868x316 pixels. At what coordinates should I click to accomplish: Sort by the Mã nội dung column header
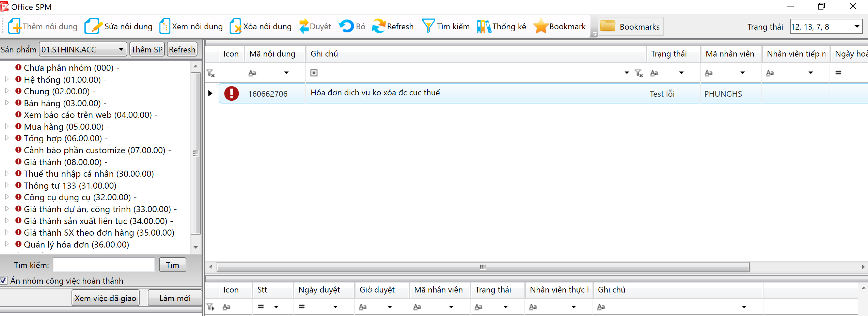(274, 54)
